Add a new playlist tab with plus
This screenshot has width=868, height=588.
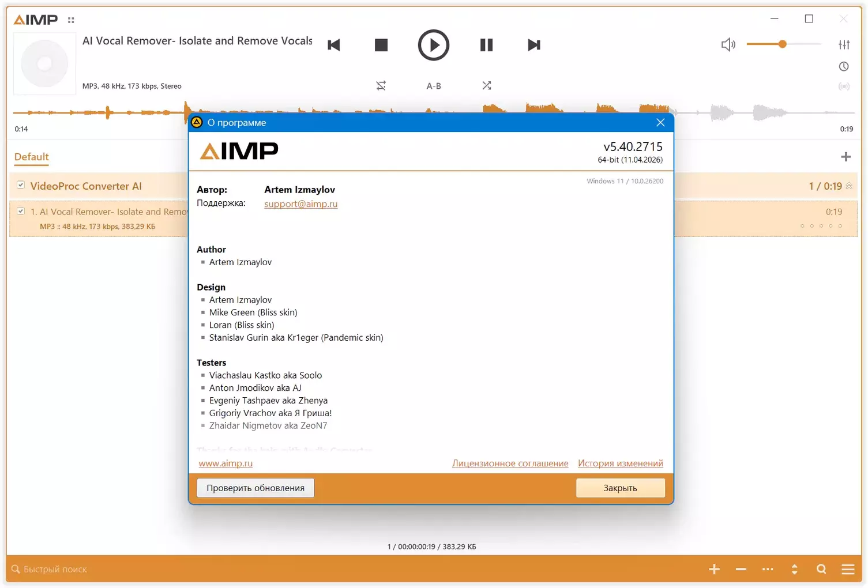(846, 157)
